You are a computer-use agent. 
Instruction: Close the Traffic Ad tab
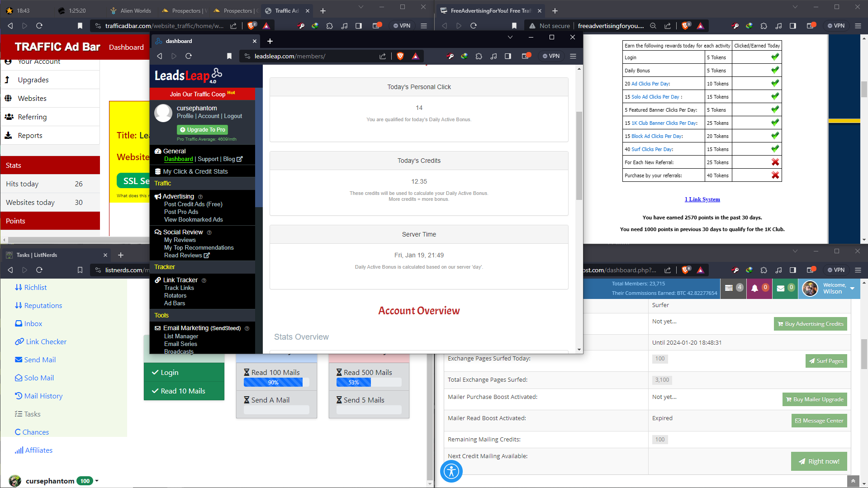pos(308,10)
